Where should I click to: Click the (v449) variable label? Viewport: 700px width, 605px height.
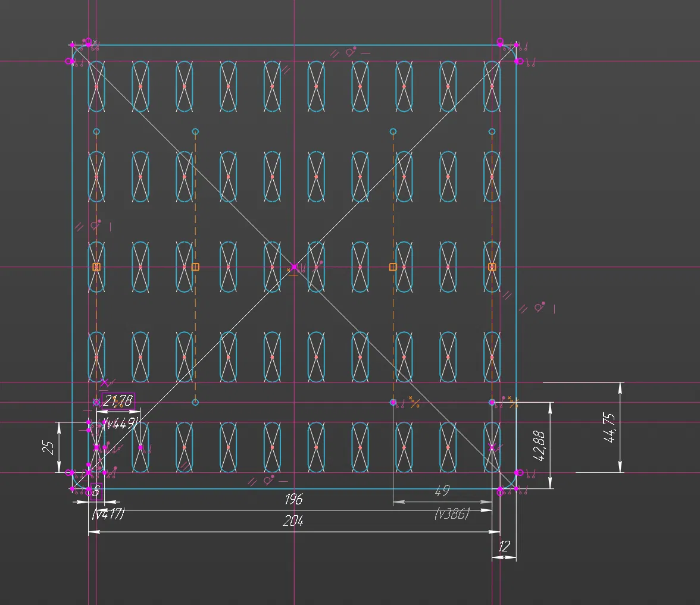(x=120, y=423)
